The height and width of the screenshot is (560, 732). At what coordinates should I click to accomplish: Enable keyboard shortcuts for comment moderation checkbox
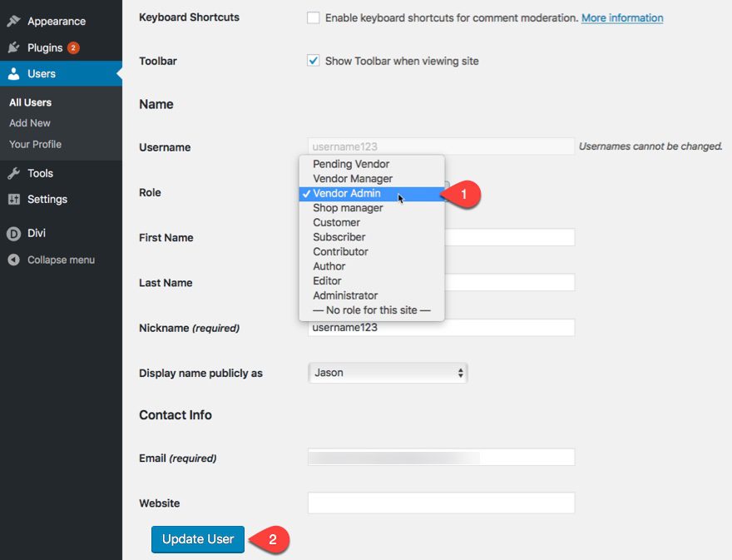point(314,17)
